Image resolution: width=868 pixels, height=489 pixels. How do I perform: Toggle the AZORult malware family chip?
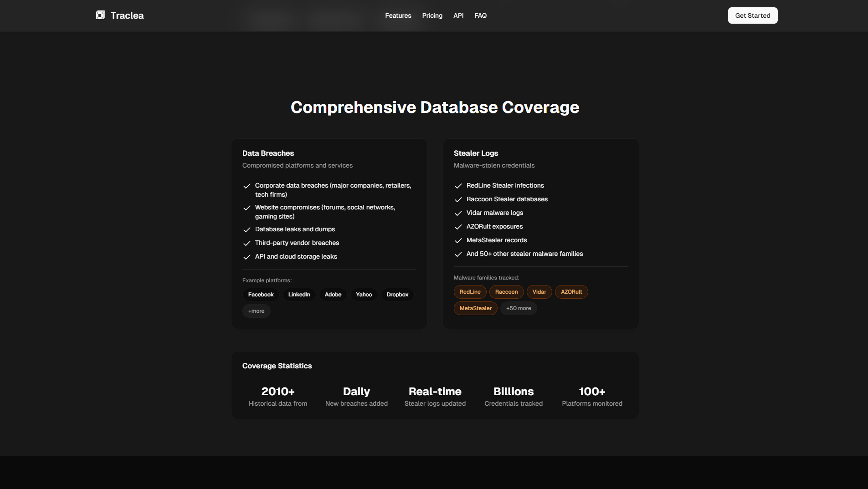pos(572,292)
